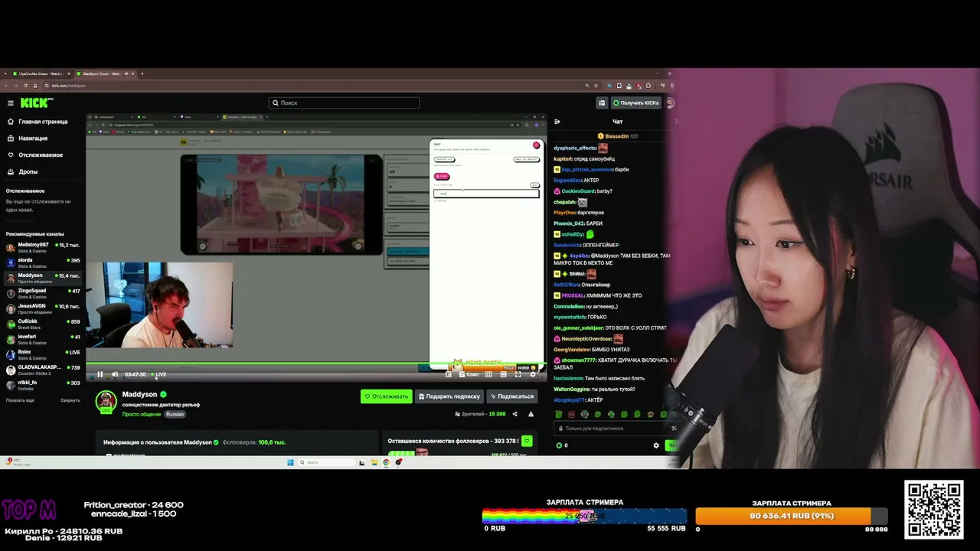Screen dimensions: 980x551
Task: Click the followers goal heart button
Action: point(527,442)
